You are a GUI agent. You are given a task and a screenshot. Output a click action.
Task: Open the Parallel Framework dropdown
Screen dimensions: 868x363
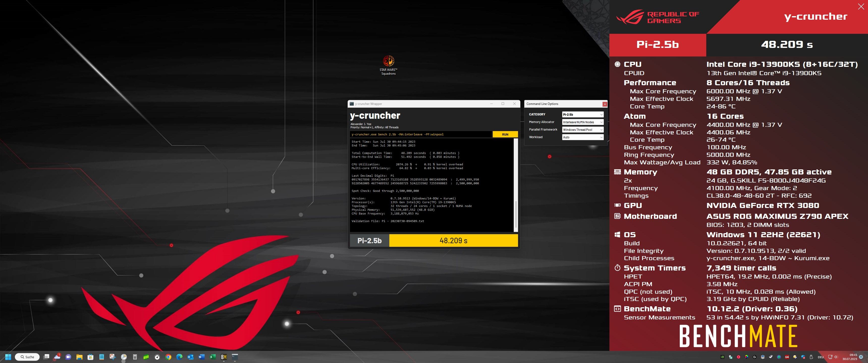tap(583, 130)
